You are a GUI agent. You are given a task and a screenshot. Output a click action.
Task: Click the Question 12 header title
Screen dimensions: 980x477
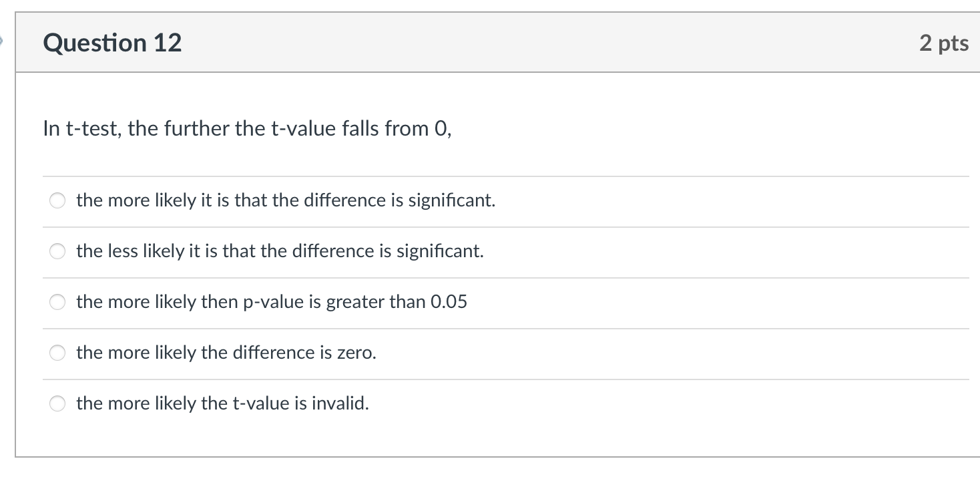coord(111,42)
